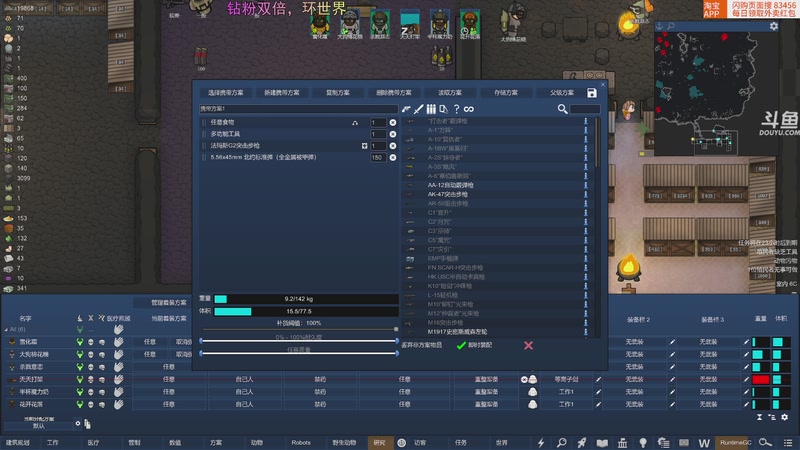The image size is (800, 450).
Task: Toggle the green checkmark checkbox in dialog
Action: 461,345
